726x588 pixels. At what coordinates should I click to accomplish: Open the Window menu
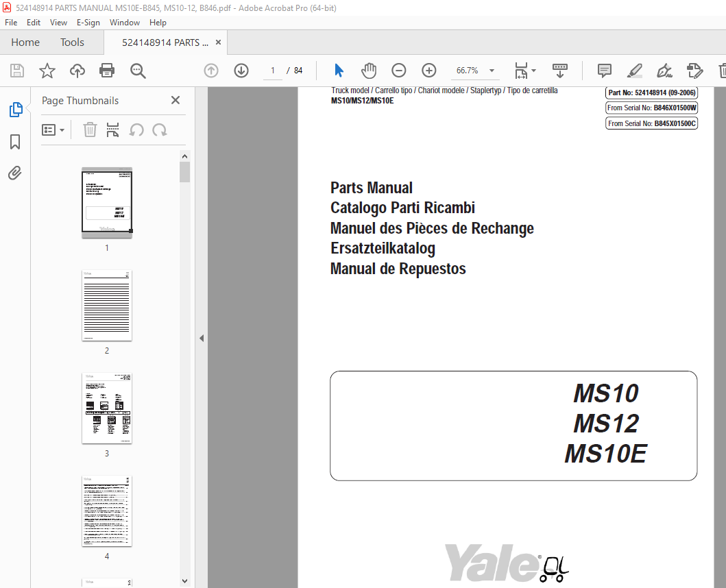125,22
